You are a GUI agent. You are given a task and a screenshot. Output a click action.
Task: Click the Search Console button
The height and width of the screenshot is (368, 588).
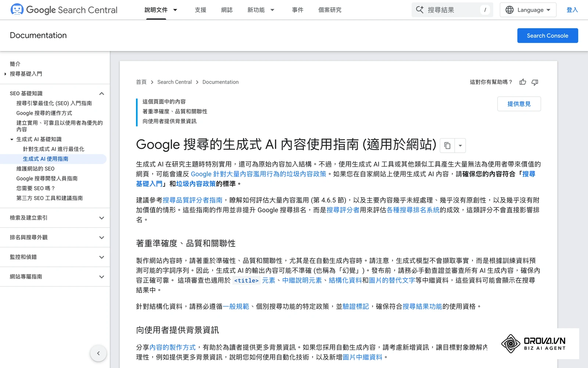point(548,36)
